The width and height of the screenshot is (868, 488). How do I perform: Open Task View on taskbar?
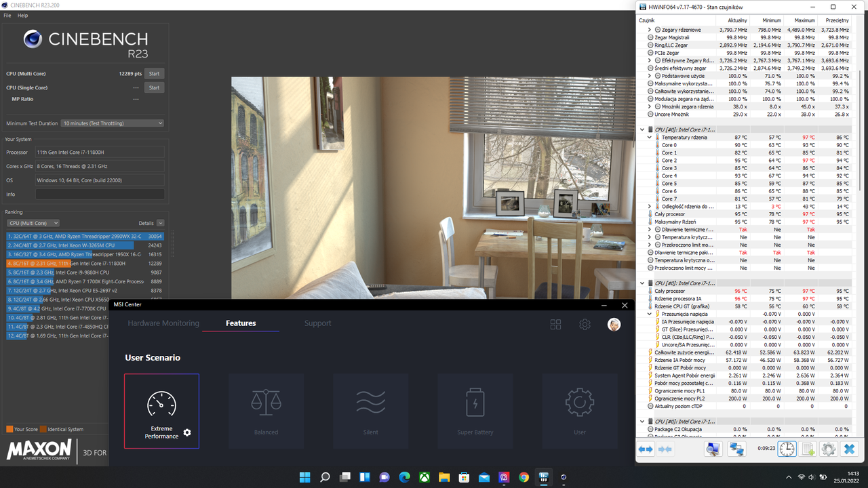click(344, 477)
